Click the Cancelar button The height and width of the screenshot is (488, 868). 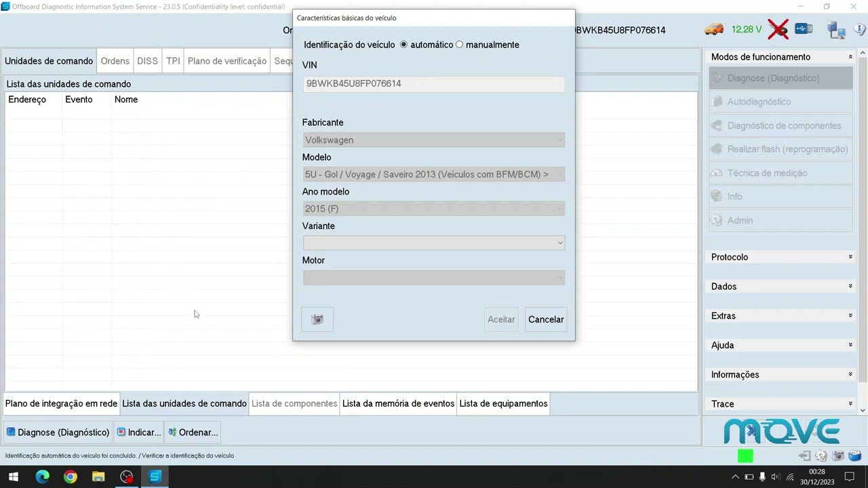point(546,319)
